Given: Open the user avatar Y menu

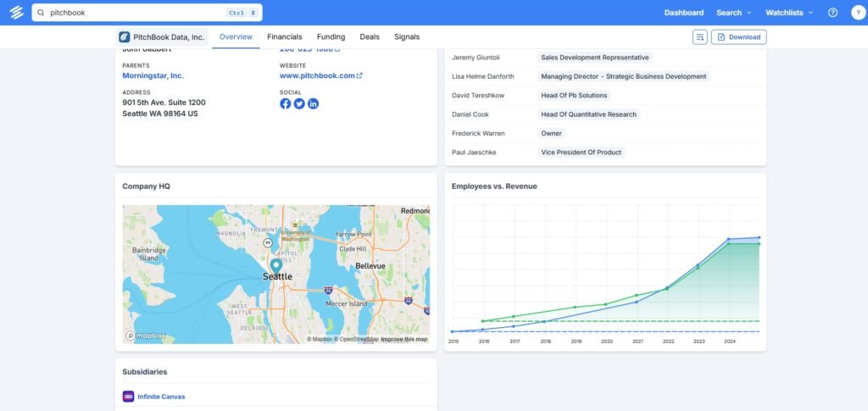Looking at the screenshot, I should click(x=856, y=13).
